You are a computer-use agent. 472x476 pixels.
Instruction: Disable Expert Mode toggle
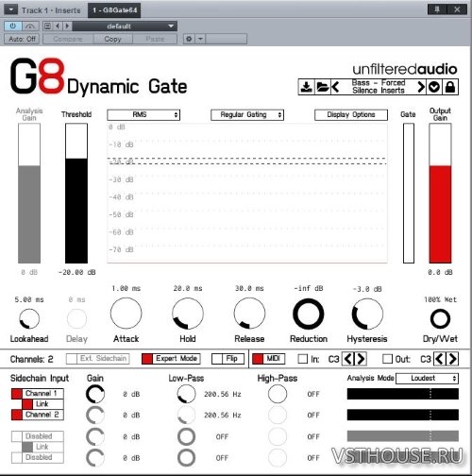pyautogui.click(x=171, y=359)
